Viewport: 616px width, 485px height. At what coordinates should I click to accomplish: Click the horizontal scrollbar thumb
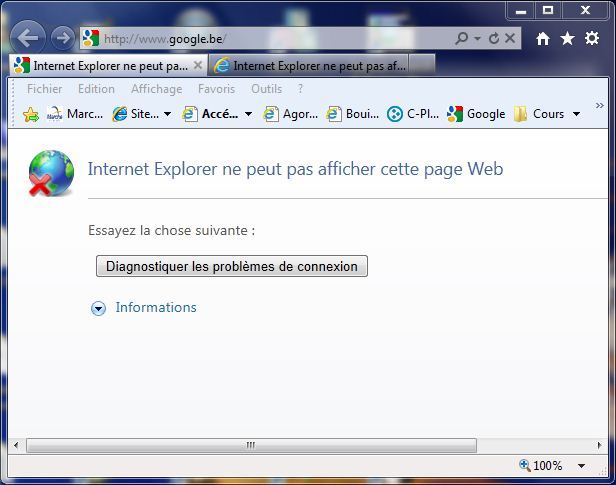[x=251, y=445]
